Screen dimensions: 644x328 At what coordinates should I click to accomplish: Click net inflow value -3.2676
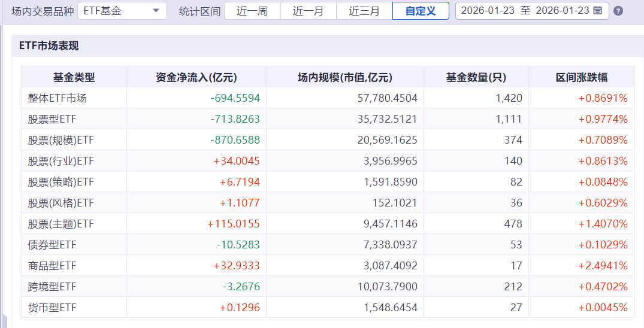pyautogui.click(x=241, y=287)
